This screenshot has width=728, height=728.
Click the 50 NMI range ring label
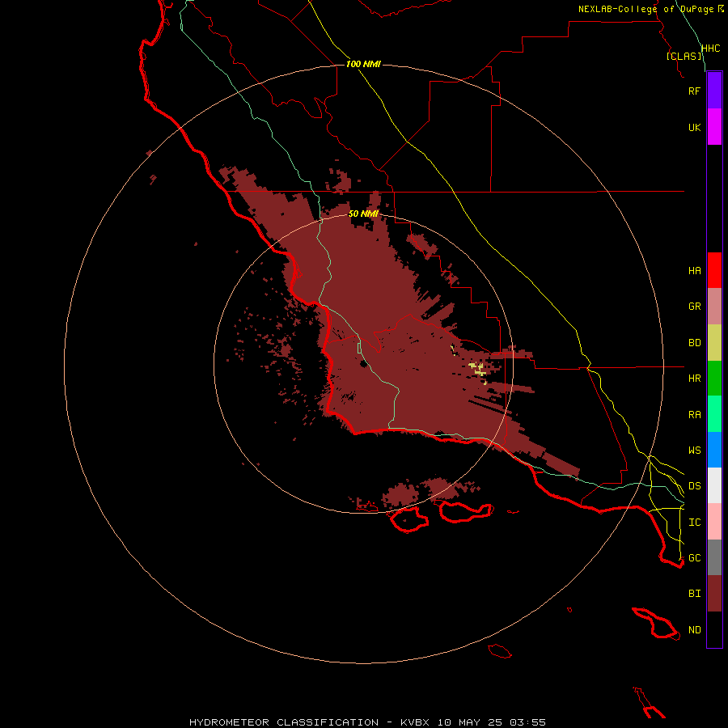tap(363, 214)
